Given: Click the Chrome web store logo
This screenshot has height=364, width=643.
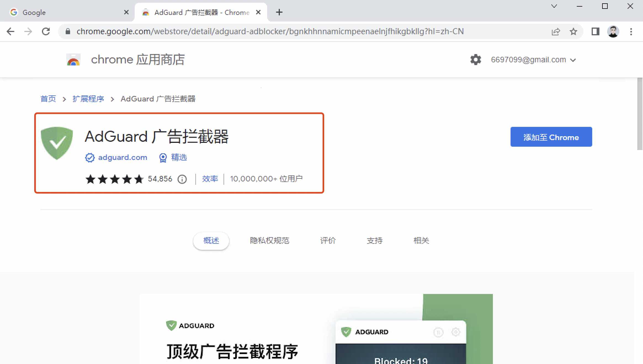Looking at the screenshot, I should [x=73, y=60].
